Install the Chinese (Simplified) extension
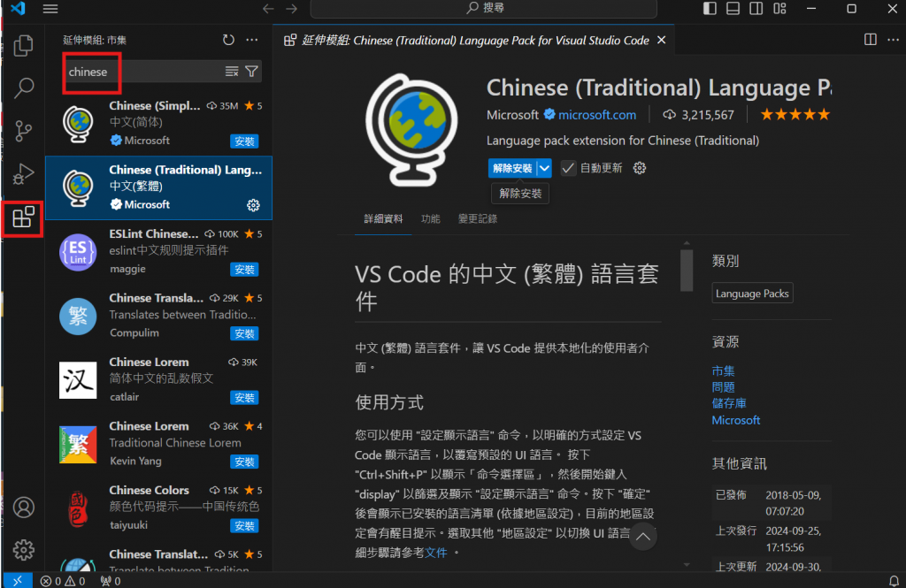This screenshot has height=588, width=906. [244, 141]
